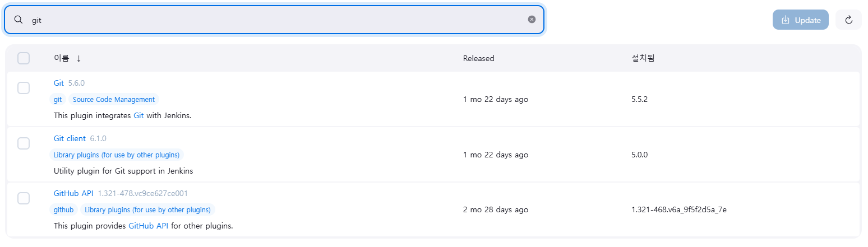The image size is (868, 247).
Task: Open the Git 5.6.0 plugin link
Action: click(59, 83)
